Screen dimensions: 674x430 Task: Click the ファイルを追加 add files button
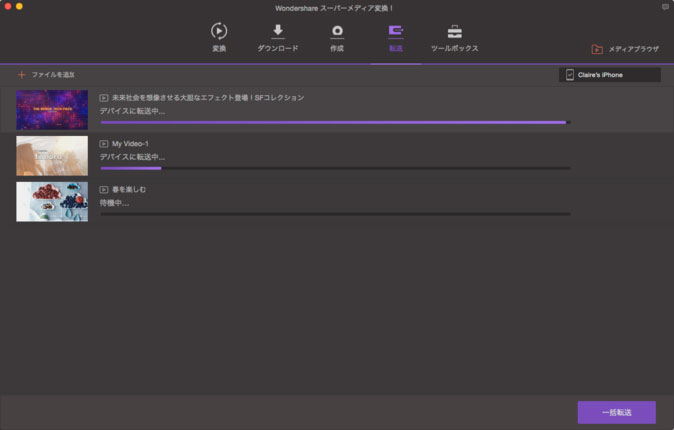click(x=46, y=75)
